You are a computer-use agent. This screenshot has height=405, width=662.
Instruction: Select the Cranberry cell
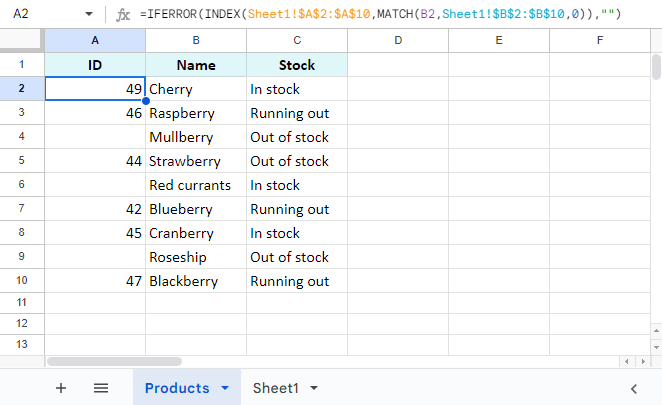196,233
